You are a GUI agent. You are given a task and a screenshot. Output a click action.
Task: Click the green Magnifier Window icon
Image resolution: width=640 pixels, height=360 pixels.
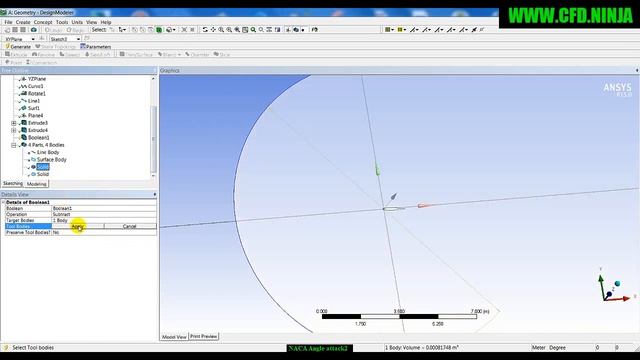(x=253, y=30)
